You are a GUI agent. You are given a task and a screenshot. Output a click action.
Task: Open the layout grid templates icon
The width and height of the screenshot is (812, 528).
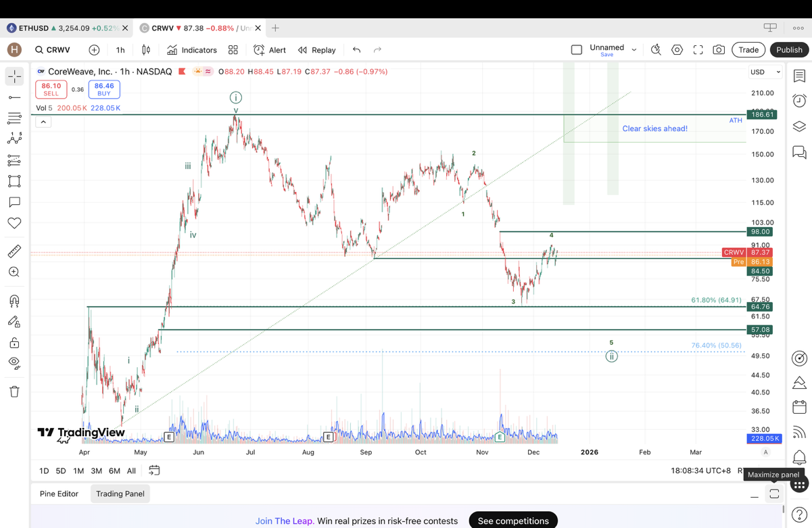click(233, 50)
